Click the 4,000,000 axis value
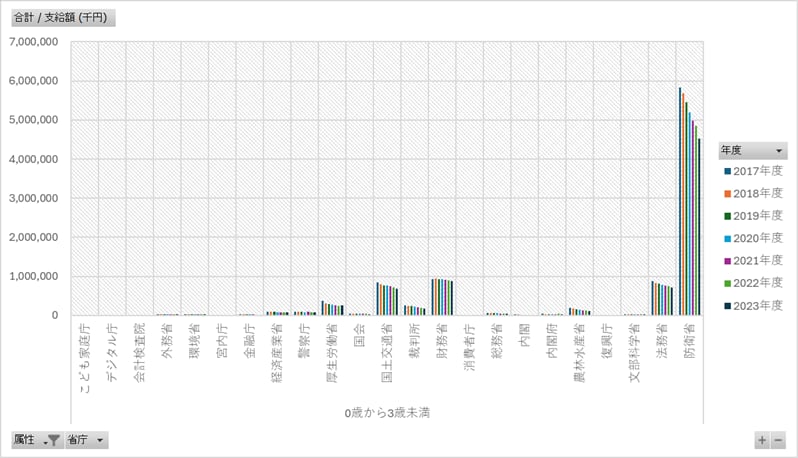This screenshot has width=798, height=458. [33, 159]
